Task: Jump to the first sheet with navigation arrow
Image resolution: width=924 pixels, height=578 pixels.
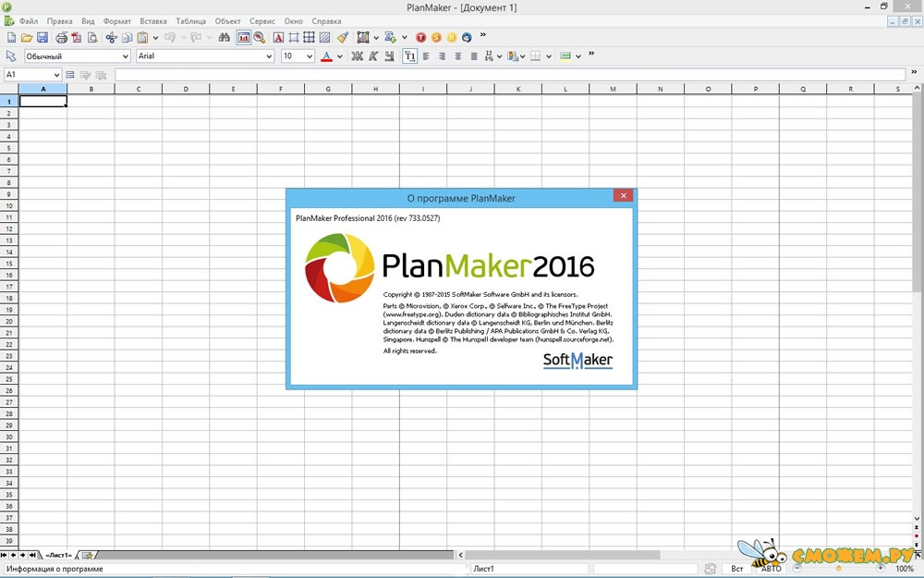Action: pos(4,556)
